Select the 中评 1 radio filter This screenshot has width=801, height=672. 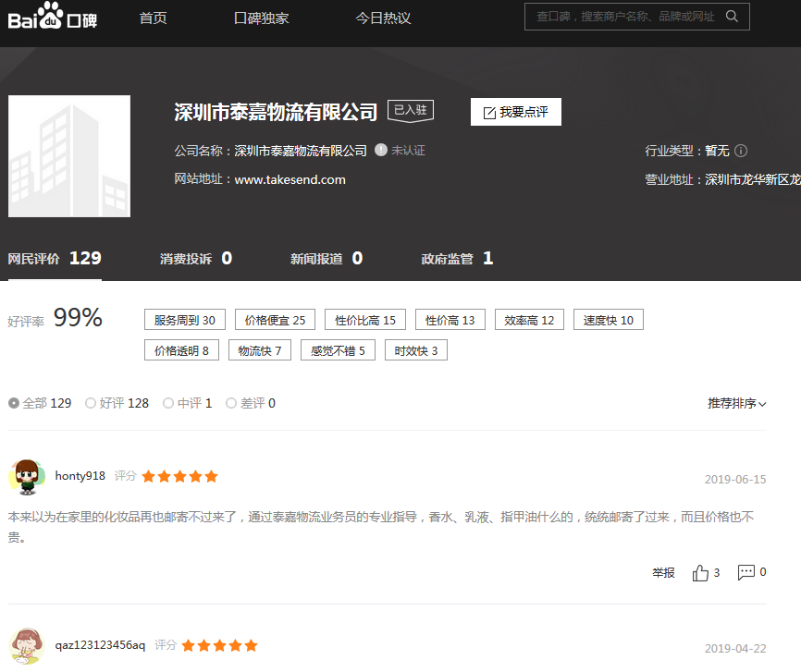(x=168, y=403)
